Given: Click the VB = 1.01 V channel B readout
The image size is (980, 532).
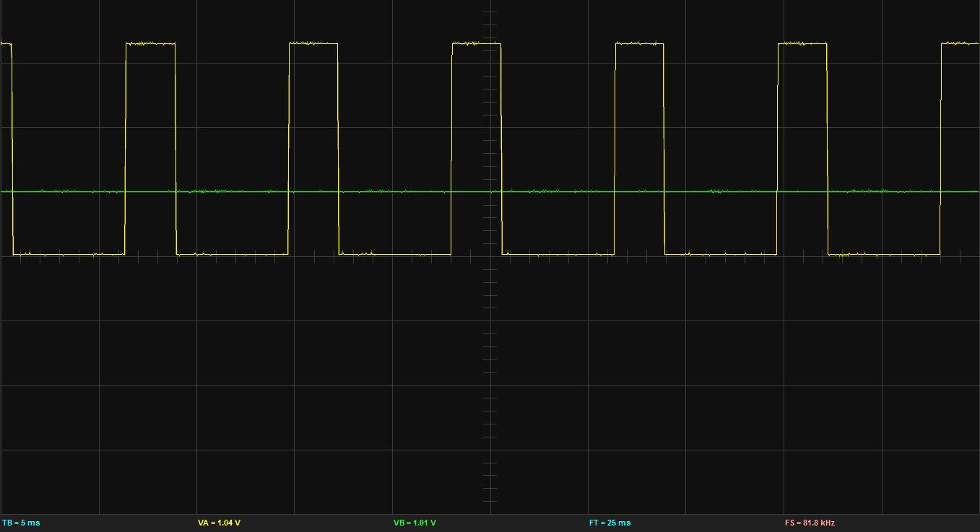Looking at the screenshot, I should tap(415, 522).
